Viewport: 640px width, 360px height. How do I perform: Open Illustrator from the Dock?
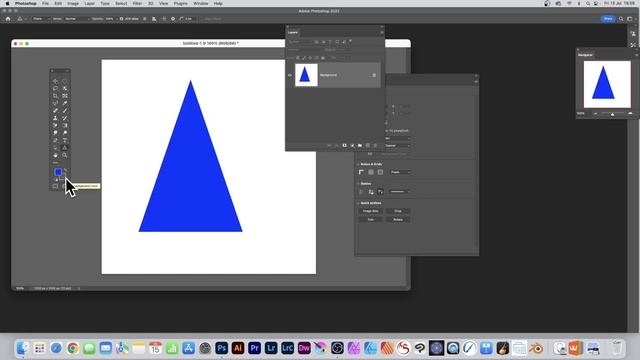coord(238,348)
